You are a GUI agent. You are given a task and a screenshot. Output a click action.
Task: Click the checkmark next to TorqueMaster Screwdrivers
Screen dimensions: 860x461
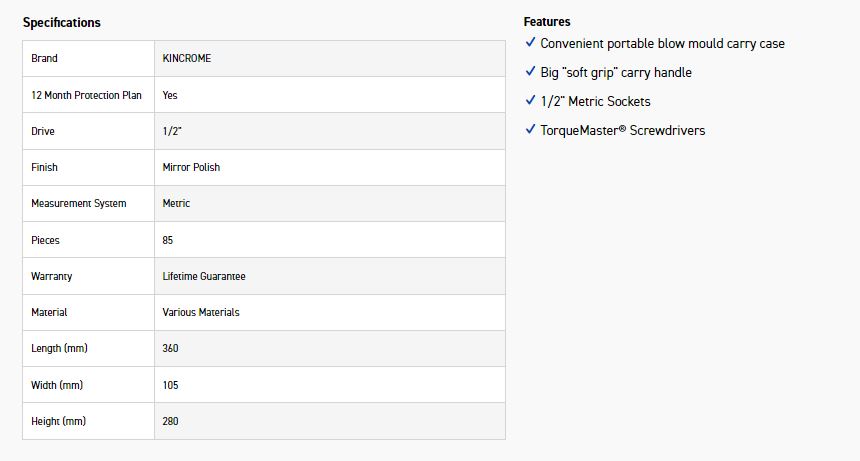[530, 130]
